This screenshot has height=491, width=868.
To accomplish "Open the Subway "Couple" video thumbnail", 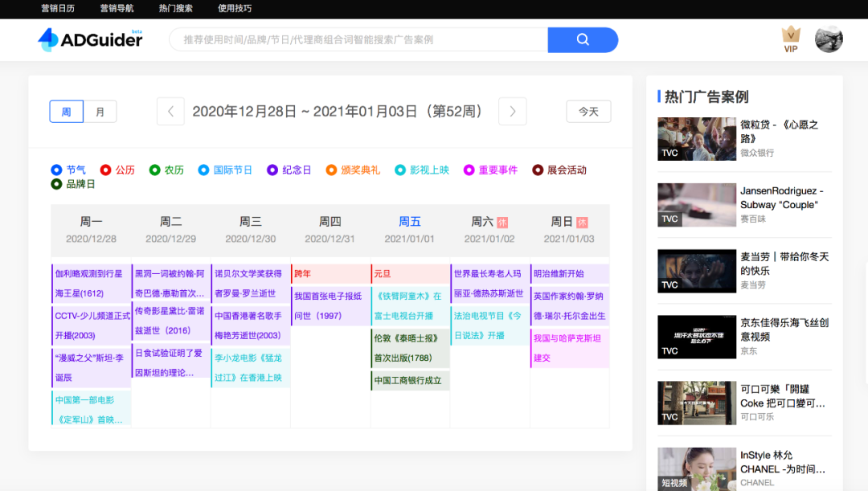I will [x=696, y=205].
